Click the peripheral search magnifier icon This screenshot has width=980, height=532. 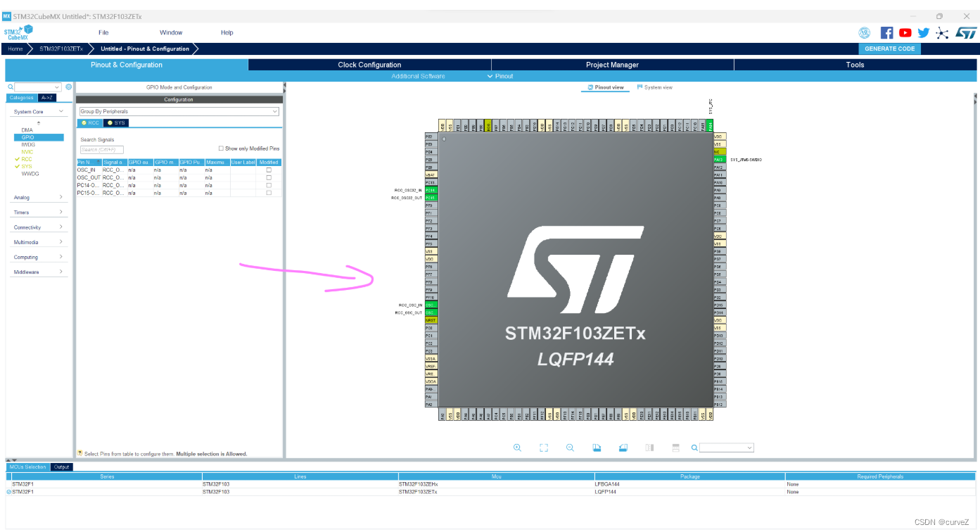pyautogui.click(x=11, y=87)
